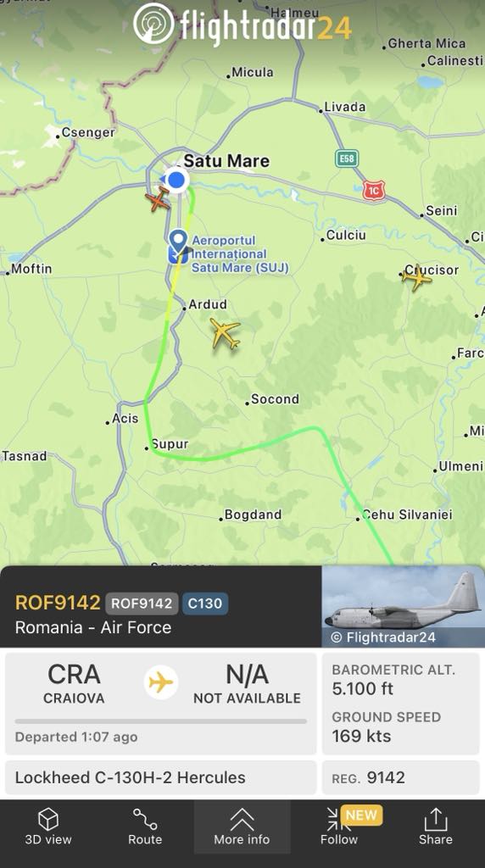Image resolution: width=485 pixels, height=868 pixels.
Task: Tap the N/A destination field
Action: tap(247, 684)
